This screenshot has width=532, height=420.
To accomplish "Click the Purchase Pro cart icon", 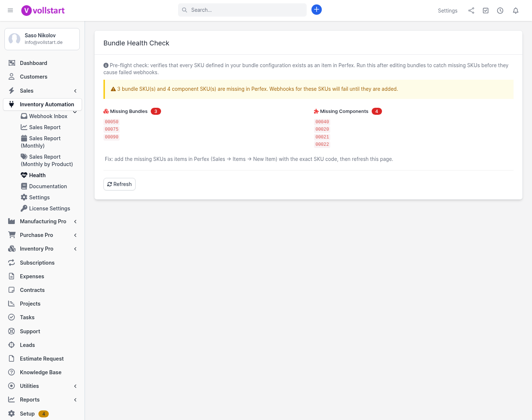I will (12, 235).
